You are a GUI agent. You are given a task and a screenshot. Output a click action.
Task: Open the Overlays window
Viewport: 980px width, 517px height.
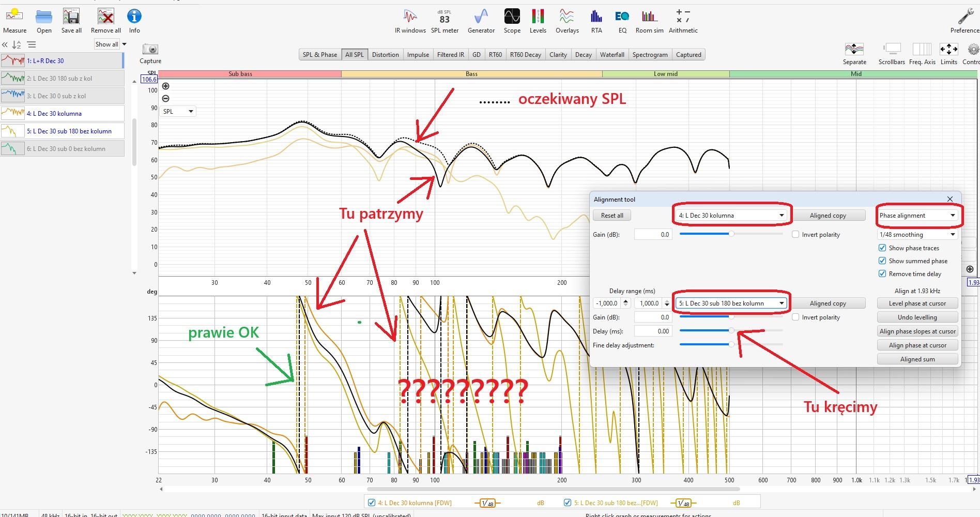click(x=567, y=21)
